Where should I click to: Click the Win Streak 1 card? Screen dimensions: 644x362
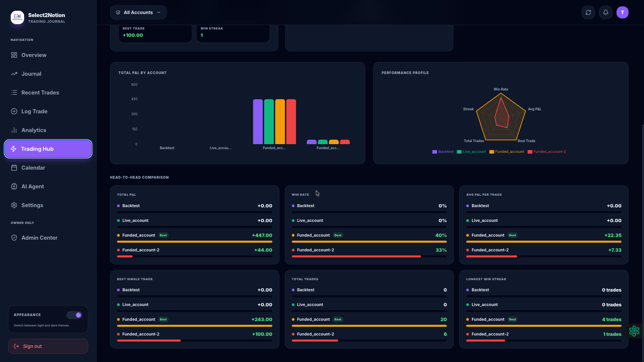coord(233,34)
